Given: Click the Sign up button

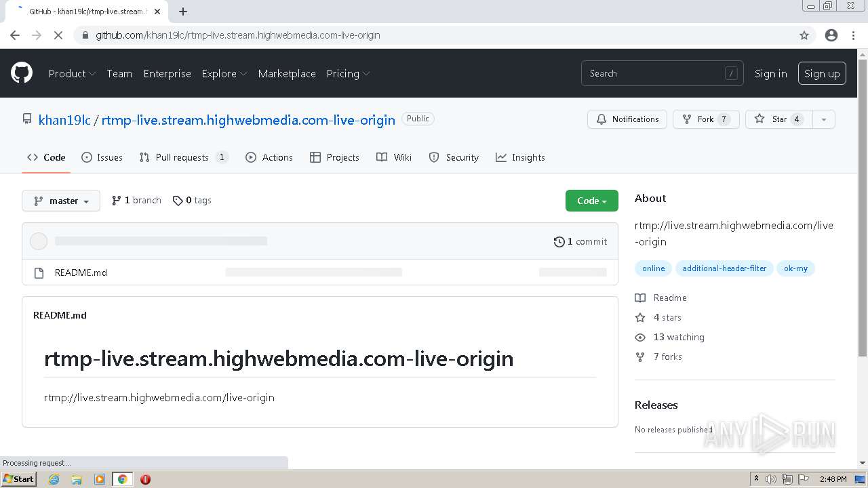Looking at the screenshot, I should pyautogui.click(x=822, y=73).
